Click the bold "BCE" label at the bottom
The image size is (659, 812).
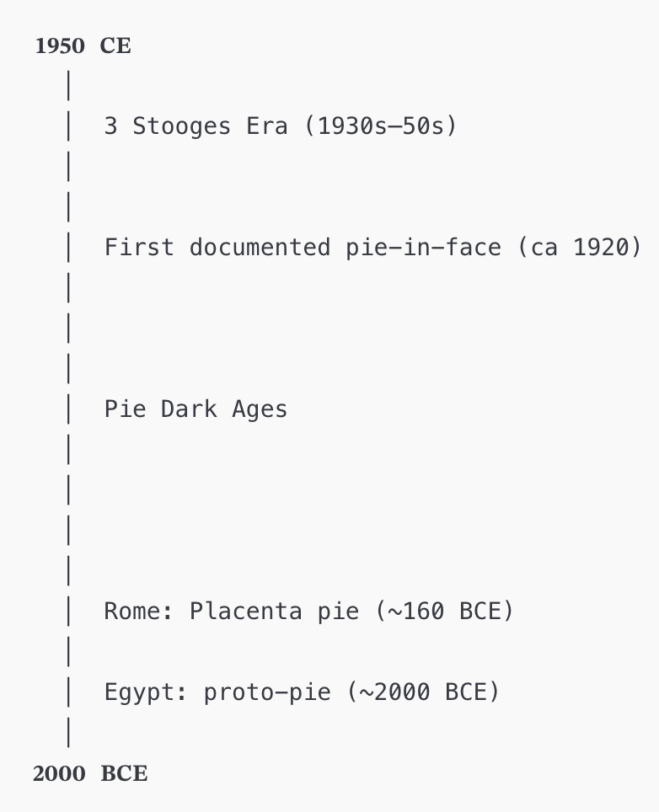pyautogui.click(x=124, y=773)
